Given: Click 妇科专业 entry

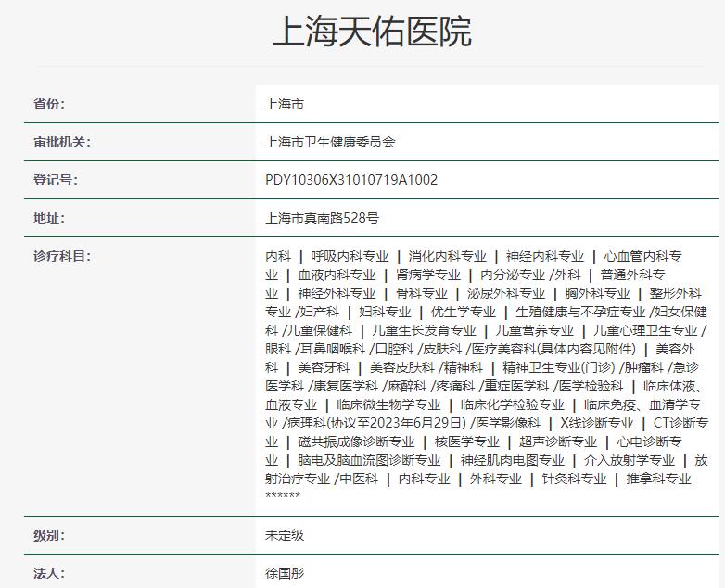Looking at the screenshot, I should click(385, 312).
